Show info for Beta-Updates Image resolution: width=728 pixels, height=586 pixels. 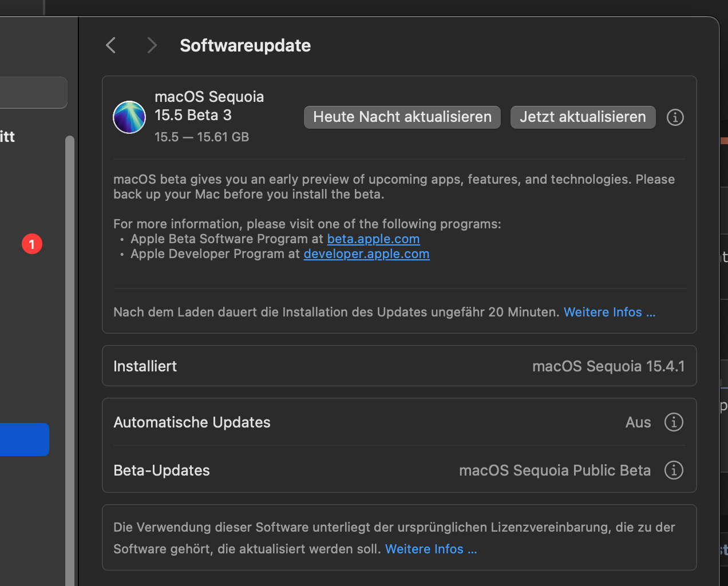pos(674,470)
